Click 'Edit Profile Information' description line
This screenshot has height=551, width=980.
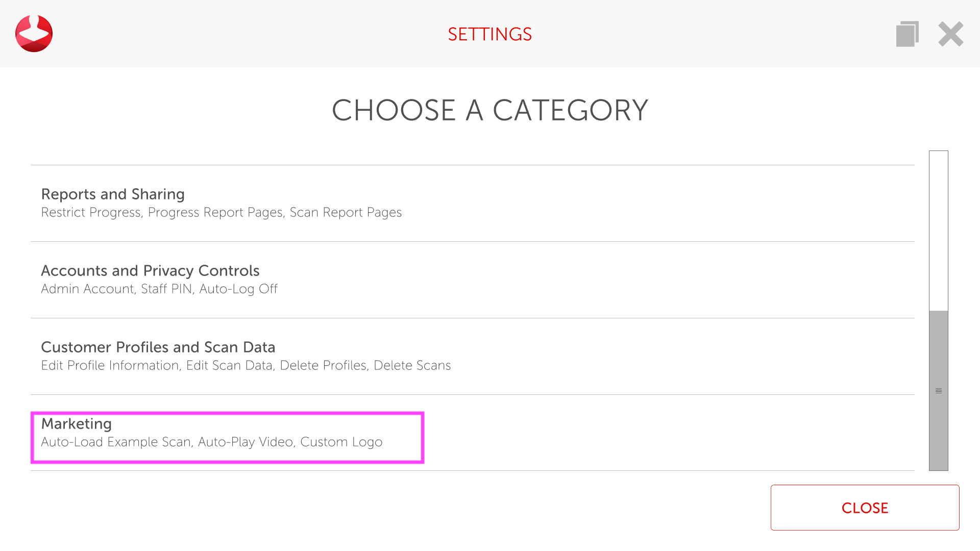tap(110, 366)
